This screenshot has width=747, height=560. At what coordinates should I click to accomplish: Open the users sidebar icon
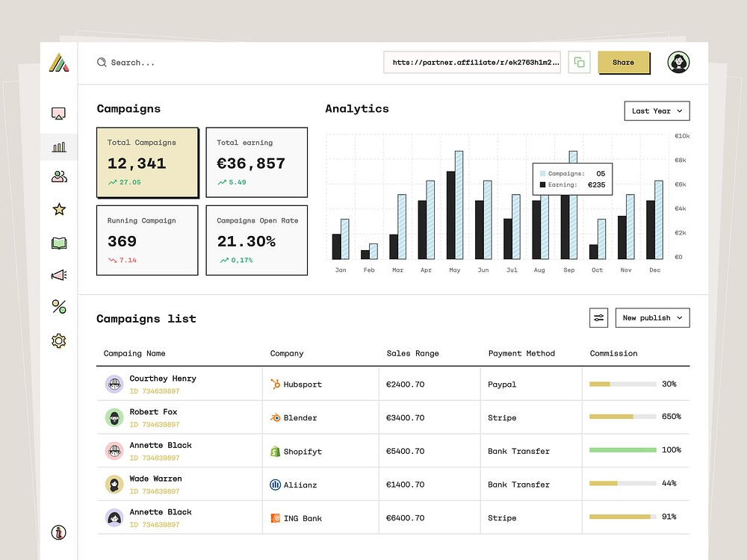pos(59,177)
